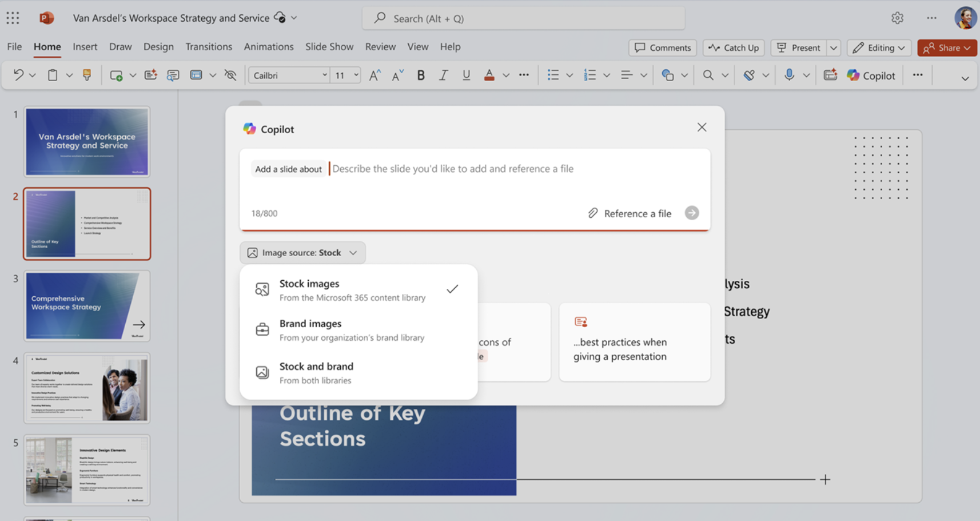Click the text formatting overflow three dots
The width and height of the screenshot is (980, 521).
point(524,75)
